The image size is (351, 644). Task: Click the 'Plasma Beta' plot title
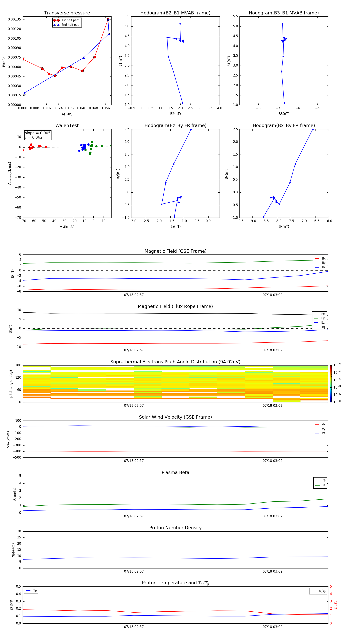coord(175,472)
